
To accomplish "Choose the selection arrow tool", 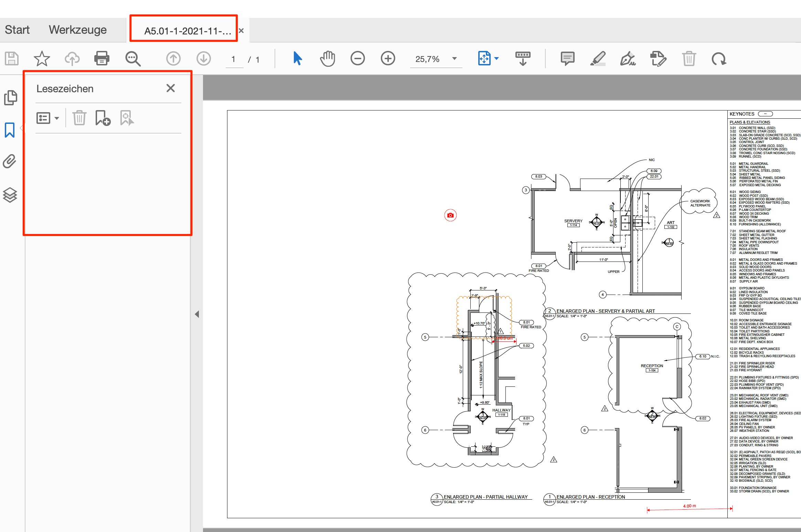I will [x=298, y=58].
